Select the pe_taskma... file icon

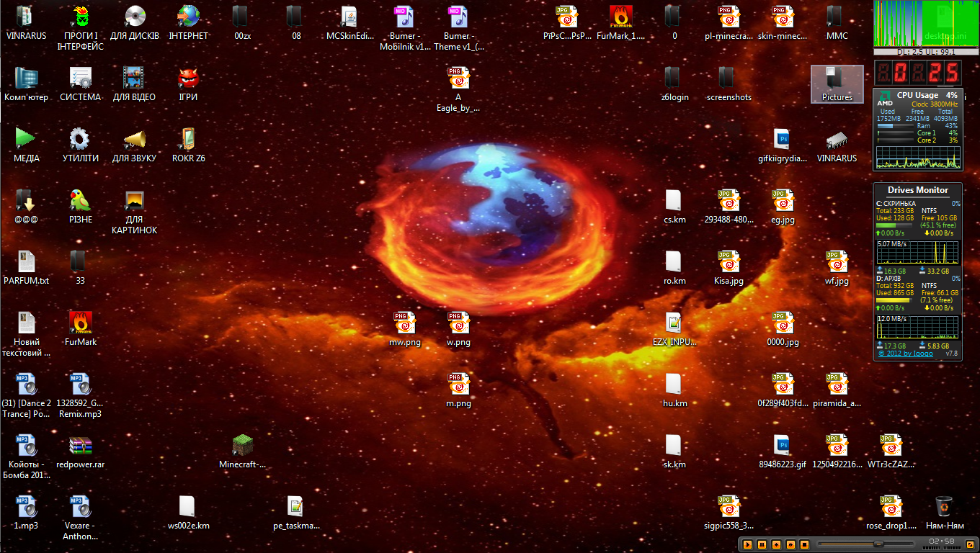(x=296, y=513)
